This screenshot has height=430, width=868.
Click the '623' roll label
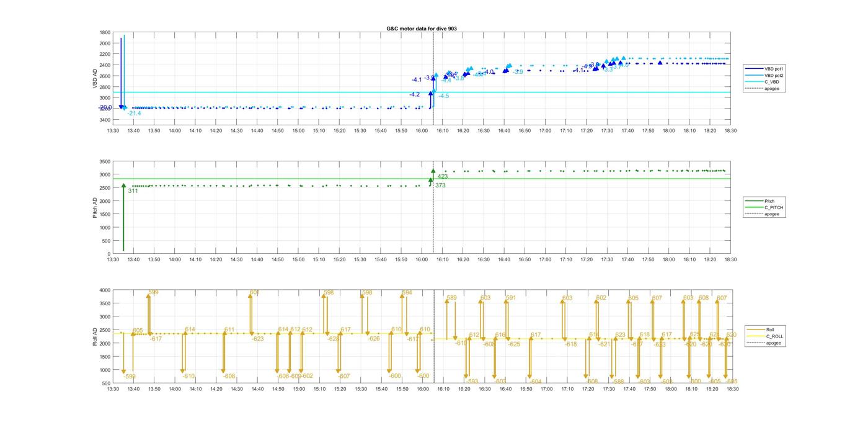pos(621,334)
